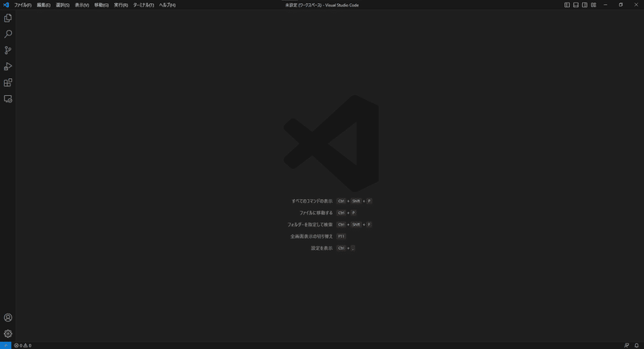This screenshot has height=349, width=644.
Task: Open the errors and warnings status item
Action: click(x=23, y=345)
